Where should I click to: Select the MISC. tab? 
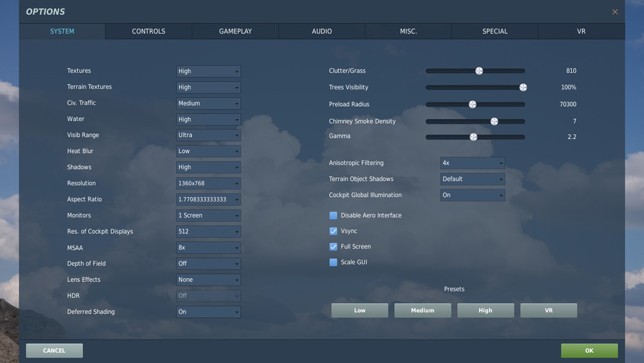408,31
